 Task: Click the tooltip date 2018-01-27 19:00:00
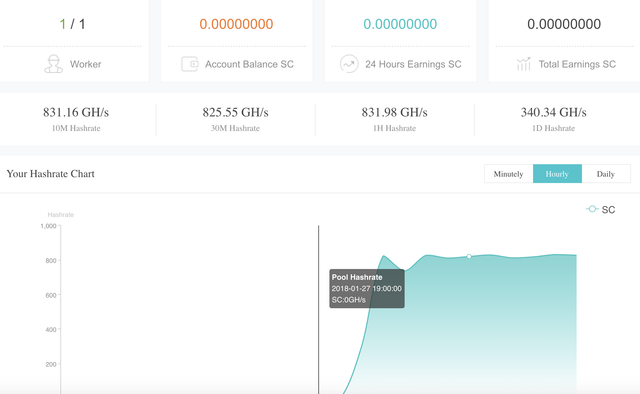(367, 289)
